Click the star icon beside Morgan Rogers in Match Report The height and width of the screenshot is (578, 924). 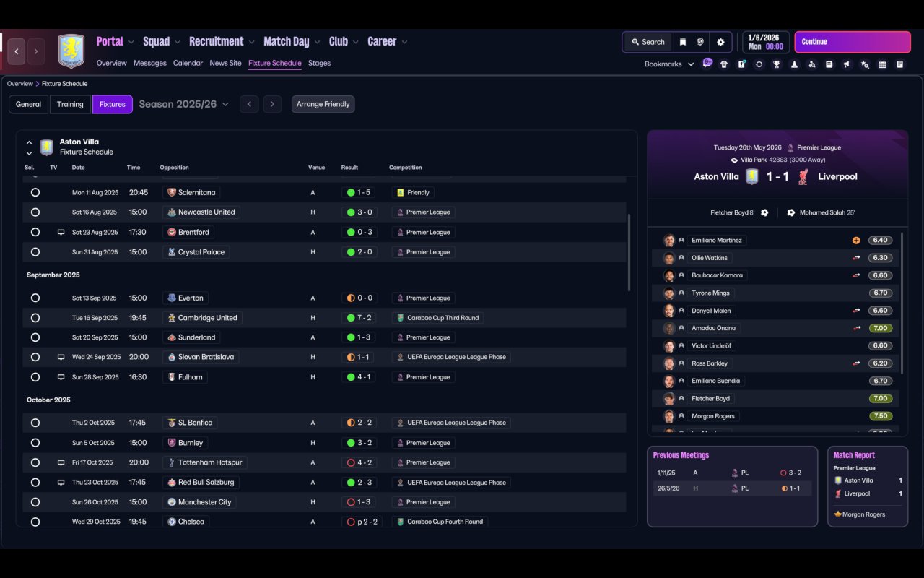tap(837, 514)
